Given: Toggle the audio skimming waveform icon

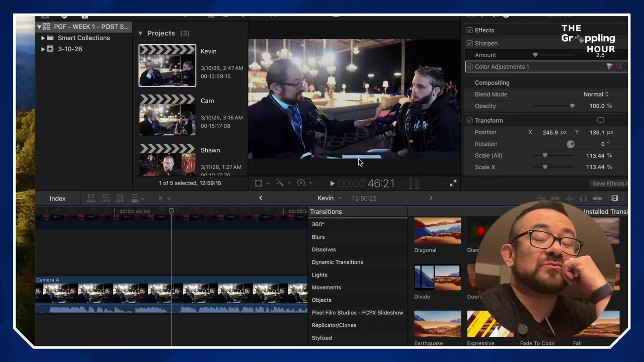Looking at the screenshot, I should (x=569, y=199).
